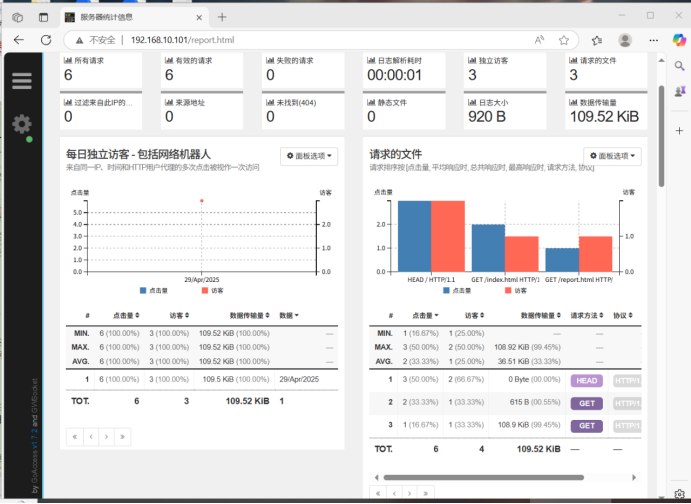Sort requested files by 请求方法
This screenshot has width=691, height=504.
coord(587,315)
